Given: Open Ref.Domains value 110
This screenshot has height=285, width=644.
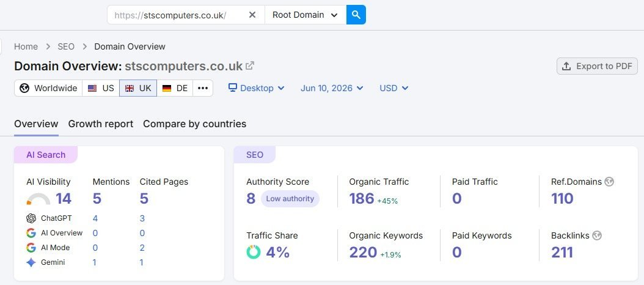Looking at the screenshot, I should 562,199.
